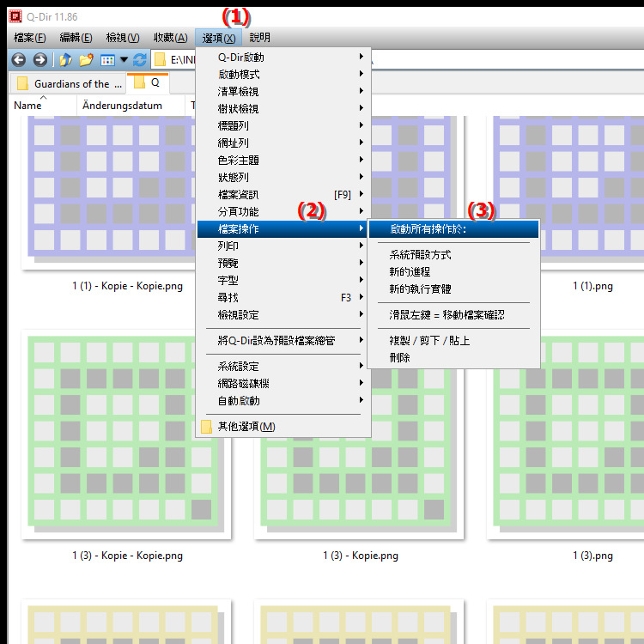Select thumbnail 1 (3) - Kopie - Kopie.png
644x644 pixels.
point(126,434)
